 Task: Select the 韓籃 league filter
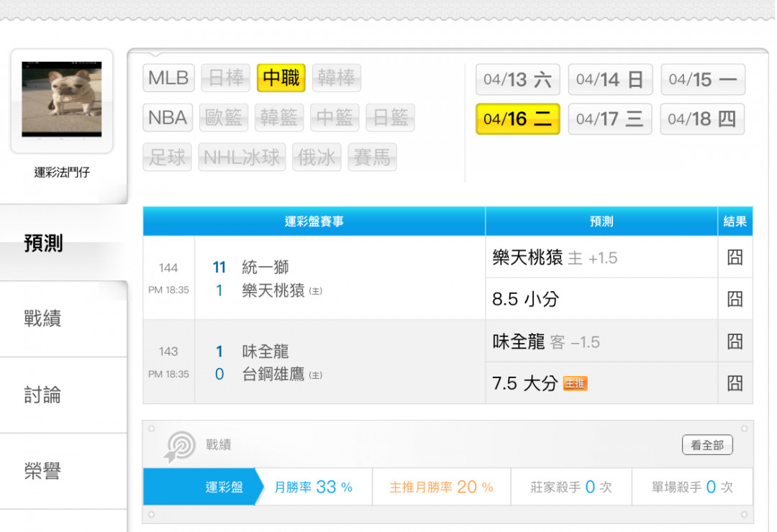click(279, 117)
